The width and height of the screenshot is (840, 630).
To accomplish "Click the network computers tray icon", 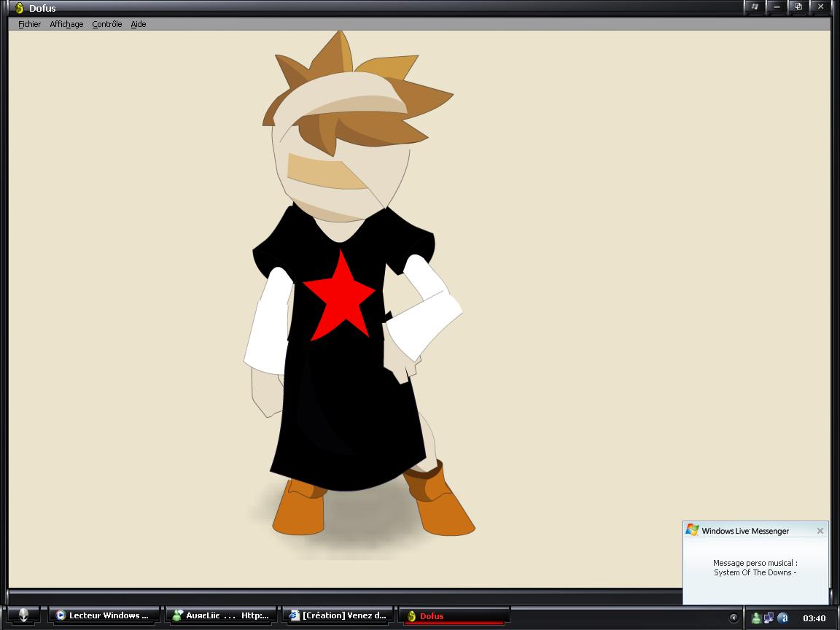I will click(769, 618).
